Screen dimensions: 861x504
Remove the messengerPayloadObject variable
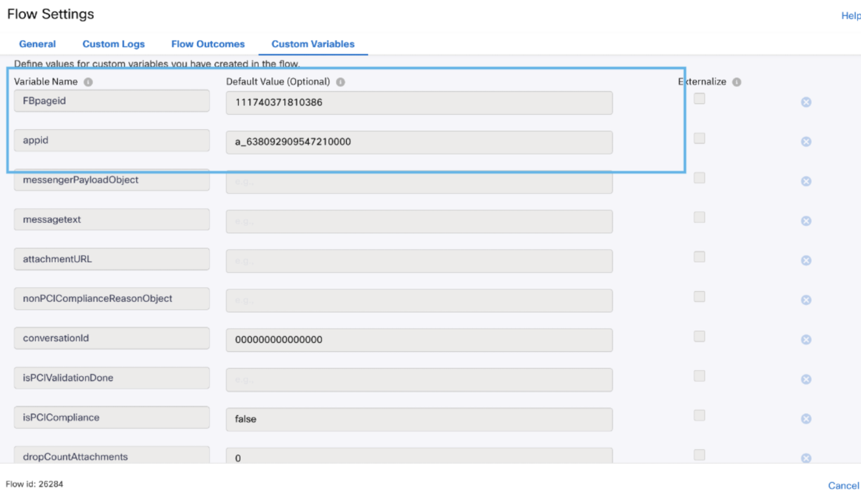(806, 181)
